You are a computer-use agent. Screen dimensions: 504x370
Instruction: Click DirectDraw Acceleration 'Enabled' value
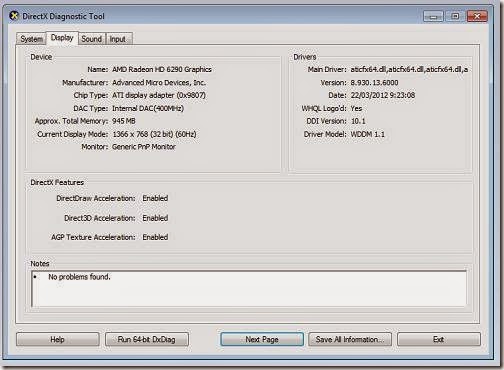(x=155, y=198)
